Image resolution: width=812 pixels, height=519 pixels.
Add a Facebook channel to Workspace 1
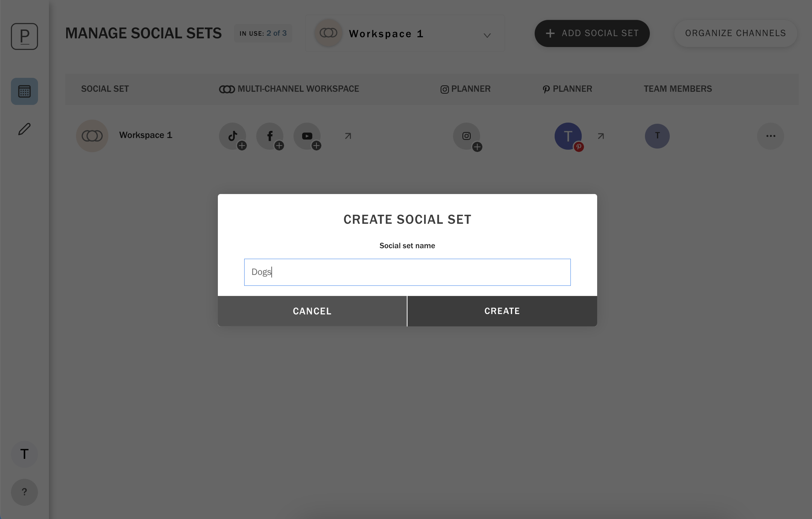270,136
